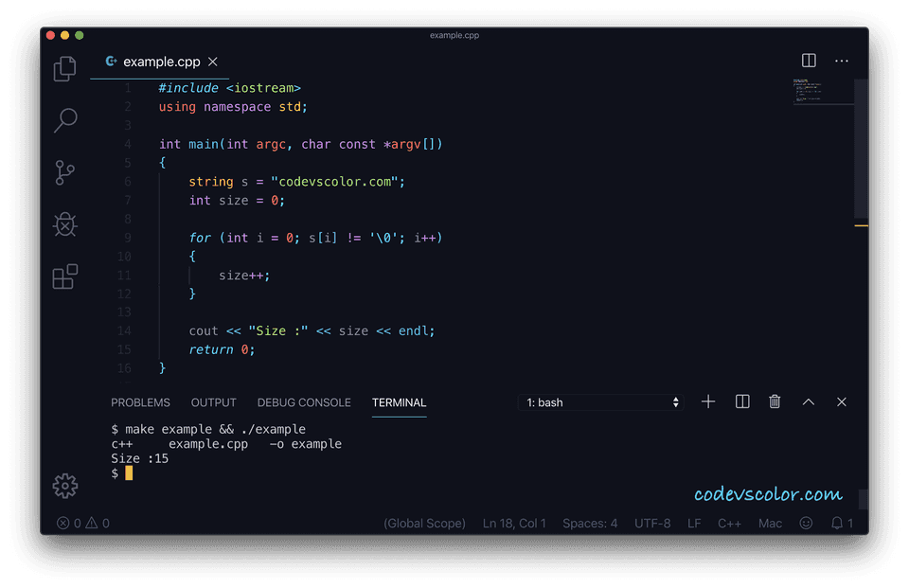This screenshot has height=588, width=909.
Task: Change language mode by clicking C++
Action: [729, 523]
